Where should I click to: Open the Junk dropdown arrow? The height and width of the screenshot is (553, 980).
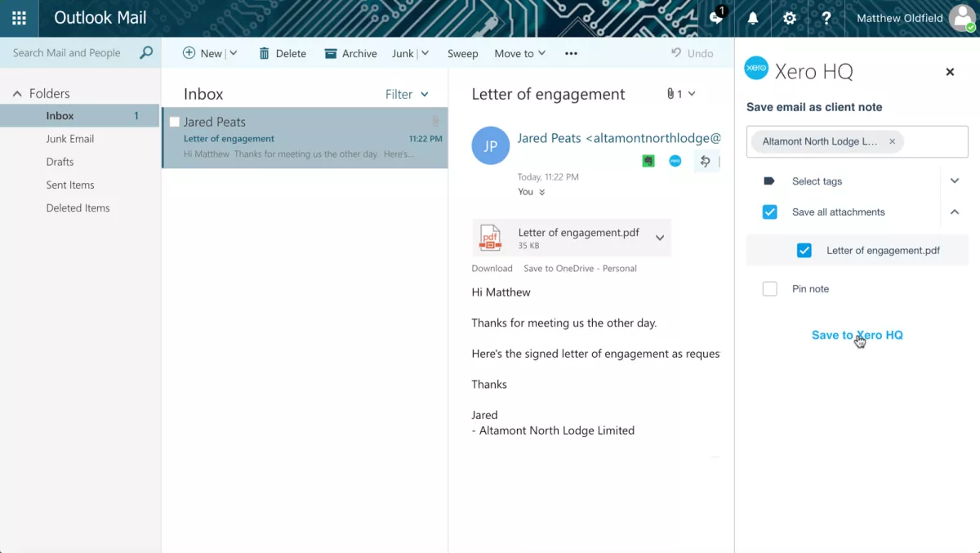click(x=425, y=53)
